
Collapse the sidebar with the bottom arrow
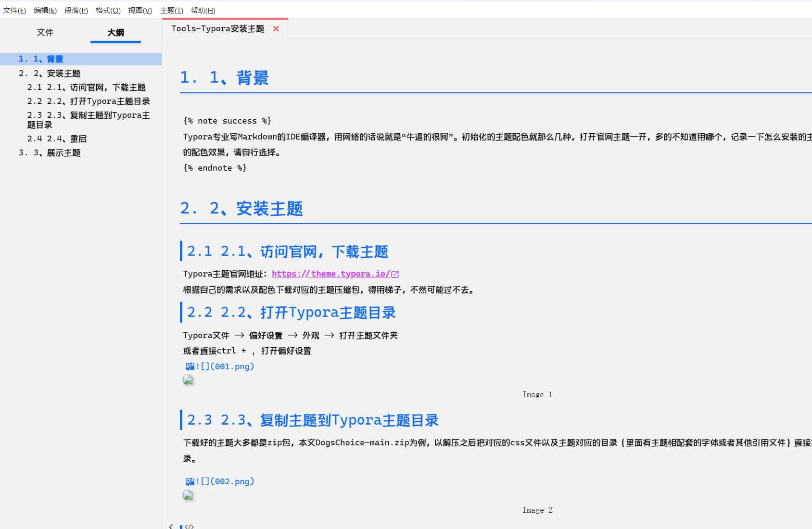(x=171, y=526)
